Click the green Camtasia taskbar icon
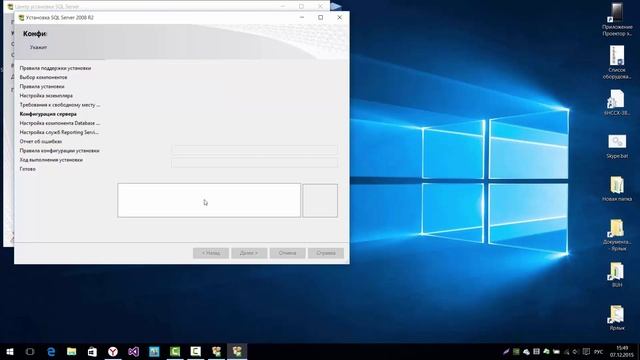Screen dimensions: 640x360 click(175, 351)
